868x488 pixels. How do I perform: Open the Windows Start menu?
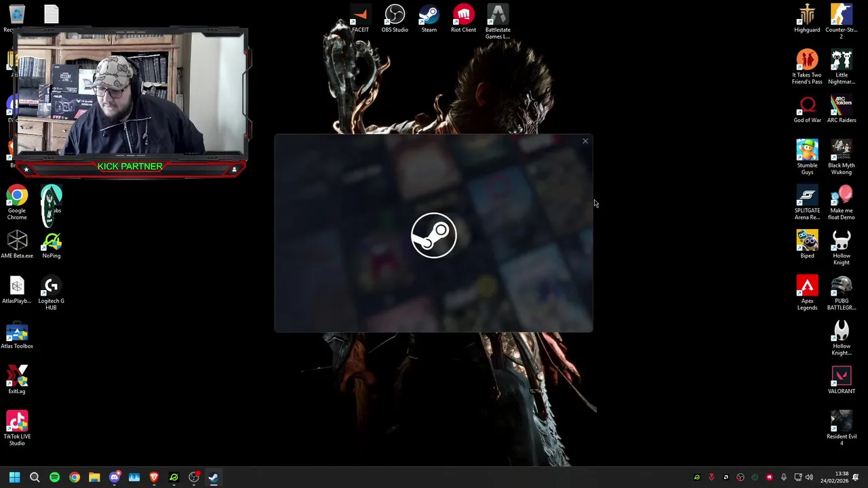pos(14,477)
